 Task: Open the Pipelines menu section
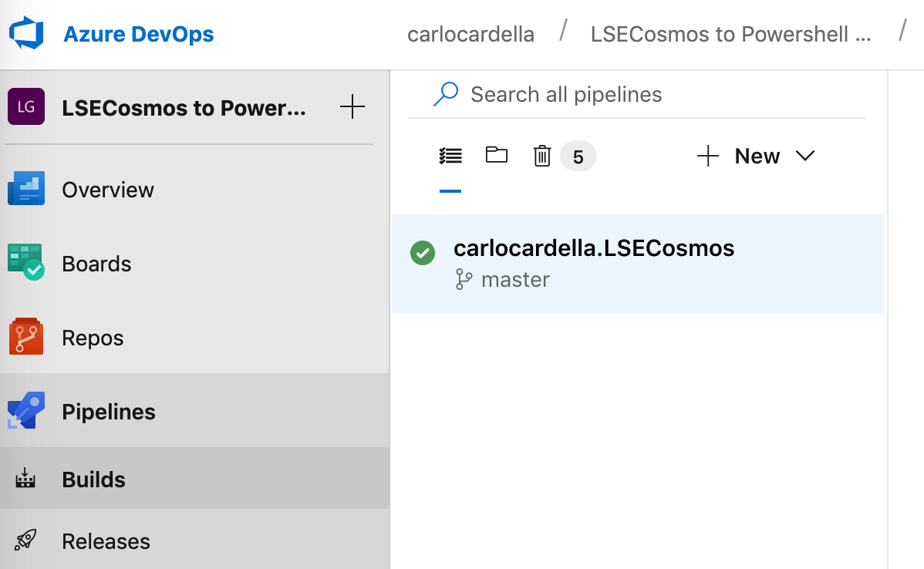pyautogui.click(x=109, y=411)
